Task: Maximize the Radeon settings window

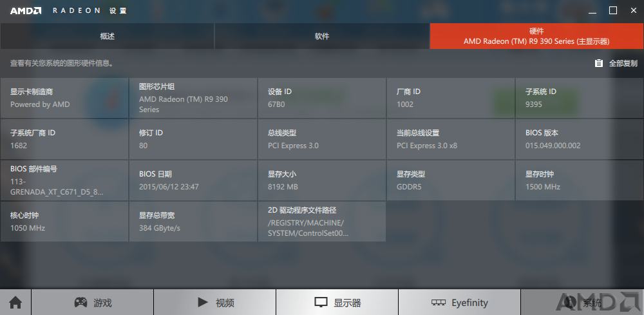Action: pos(613,11)
